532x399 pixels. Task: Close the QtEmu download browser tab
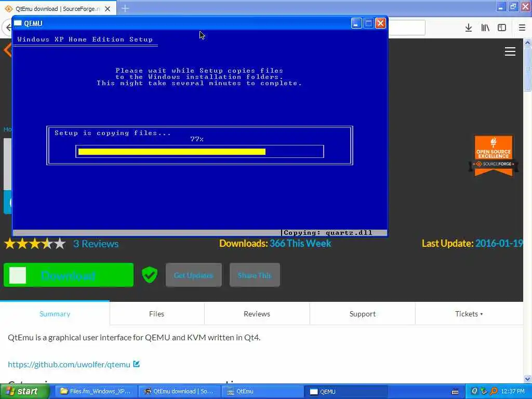(108, 9)
